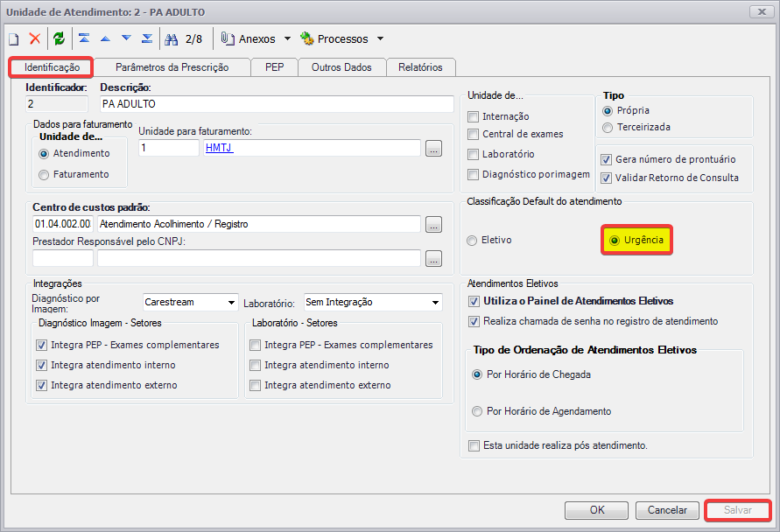This screenshot has height=532, width=780.
Task: Toggle Utiliza o Painel de Atendimentos Eletivos
Action: [474, 301]
